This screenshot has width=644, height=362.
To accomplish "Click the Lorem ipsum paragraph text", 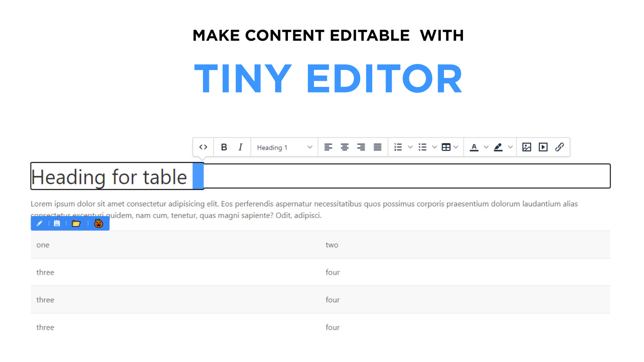I will point(304,210).
